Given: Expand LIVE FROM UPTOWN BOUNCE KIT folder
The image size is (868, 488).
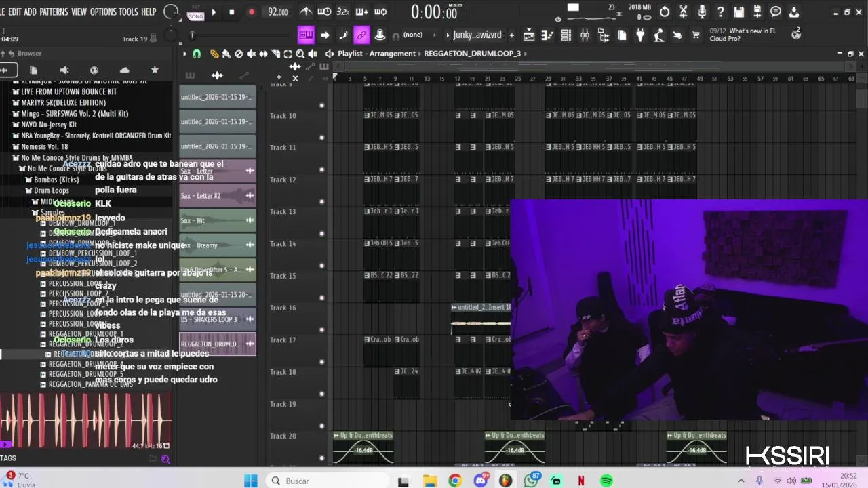Looking at the screenshot, I should pos(68,91).
